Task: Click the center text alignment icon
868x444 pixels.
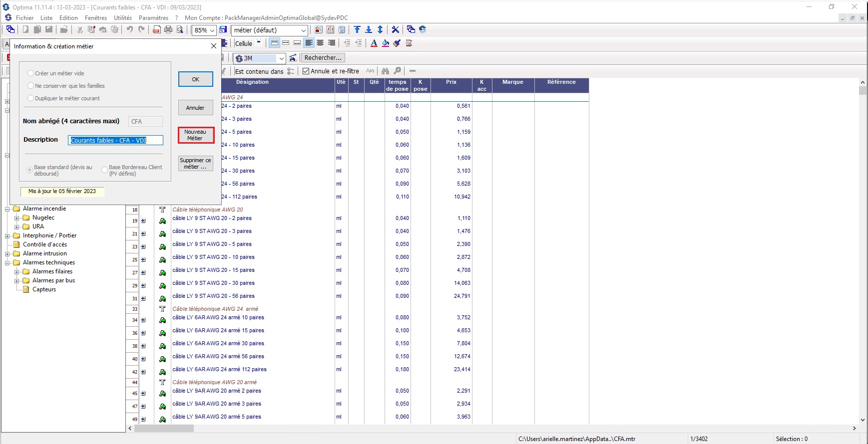Action: click(x=320, y=43)
